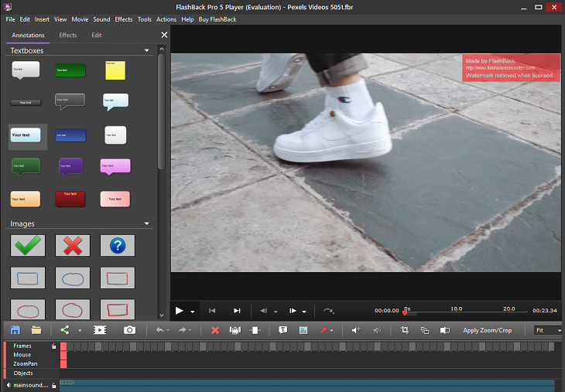
Task: Collapse the Textboxes section
Action: (146, 50)
